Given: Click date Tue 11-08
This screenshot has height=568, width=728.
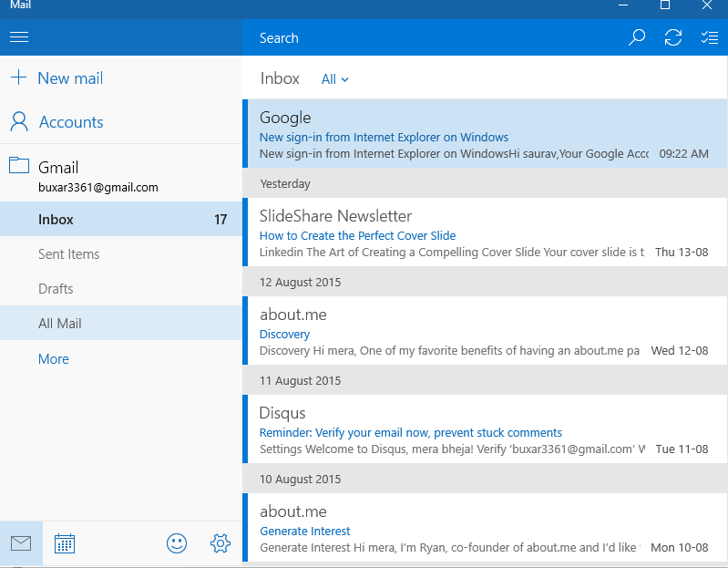Looking at the screenshot, I should click(x=682, y=449).
